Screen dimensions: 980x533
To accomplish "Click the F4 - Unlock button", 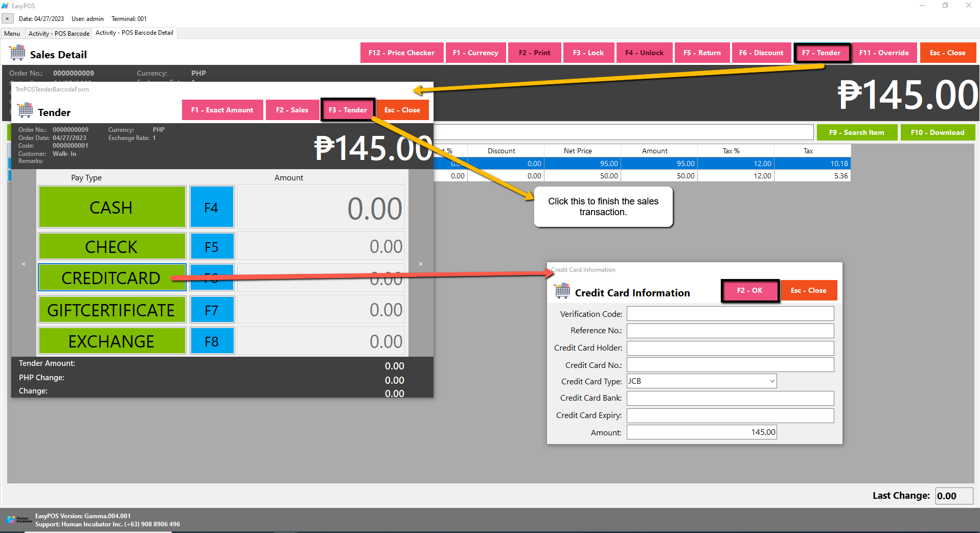I will pyautogui.click(x=645, y=53).
